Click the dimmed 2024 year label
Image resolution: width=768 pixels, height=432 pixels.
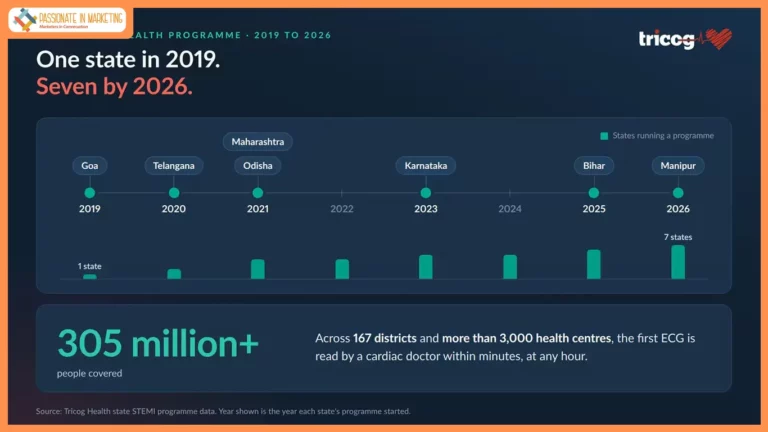tap(510, 209)
